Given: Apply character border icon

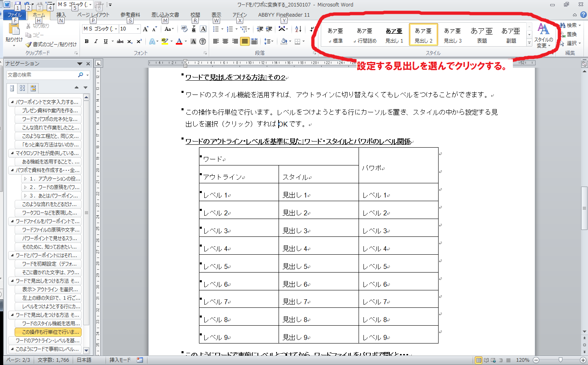Looking at the screenshot, I should tap(203, 29).
